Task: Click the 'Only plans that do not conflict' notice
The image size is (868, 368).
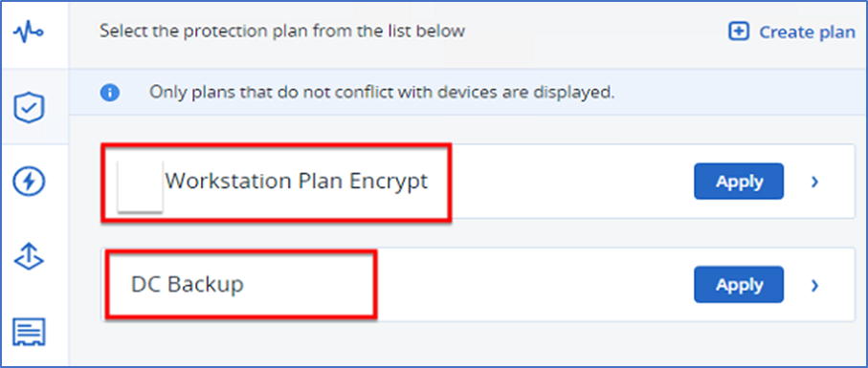Action: 382,93
